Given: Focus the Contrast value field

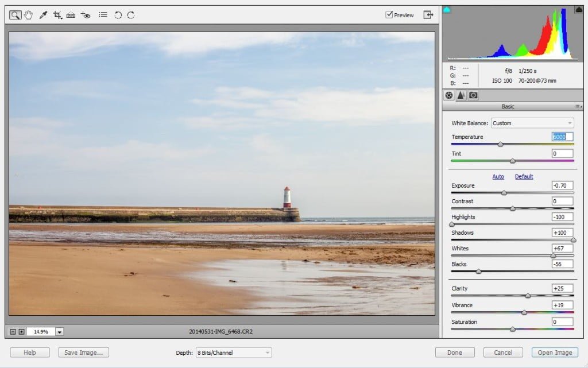Looking at the screenshot, I should click(x=563, y=202).
